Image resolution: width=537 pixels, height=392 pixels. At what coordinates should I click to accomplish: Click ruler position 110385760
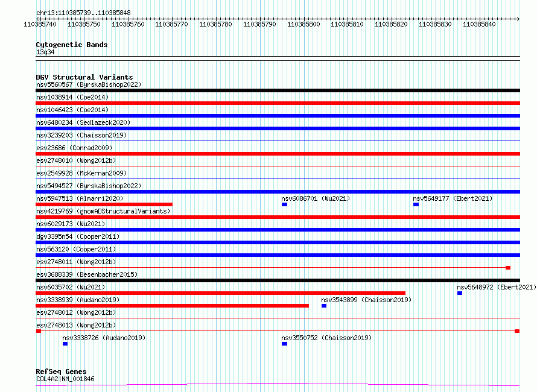coord(128,24)
